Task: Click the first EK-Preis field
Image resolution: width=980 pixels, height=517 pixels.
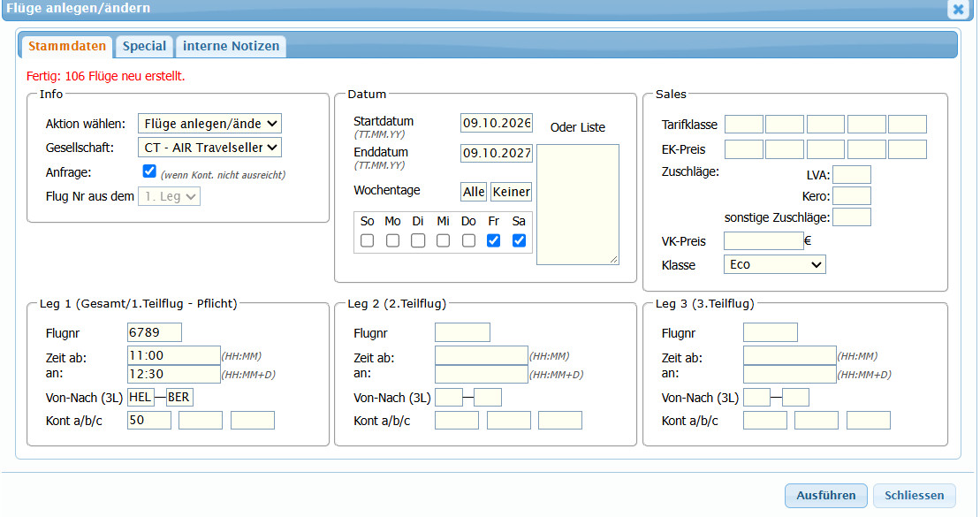Action: click(x=744, y=149)
